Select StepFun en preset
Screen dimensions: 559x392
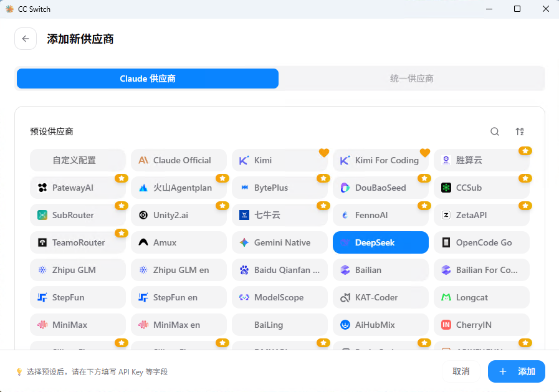179,297
